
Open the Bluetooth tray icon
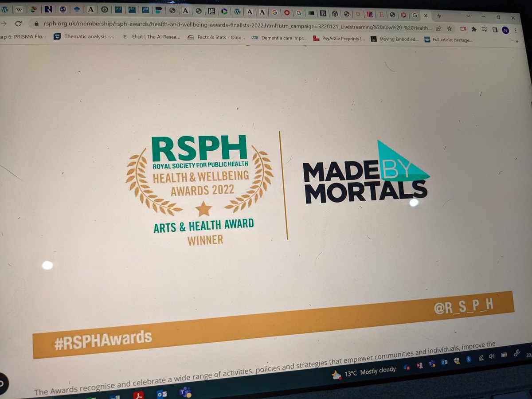469,360
